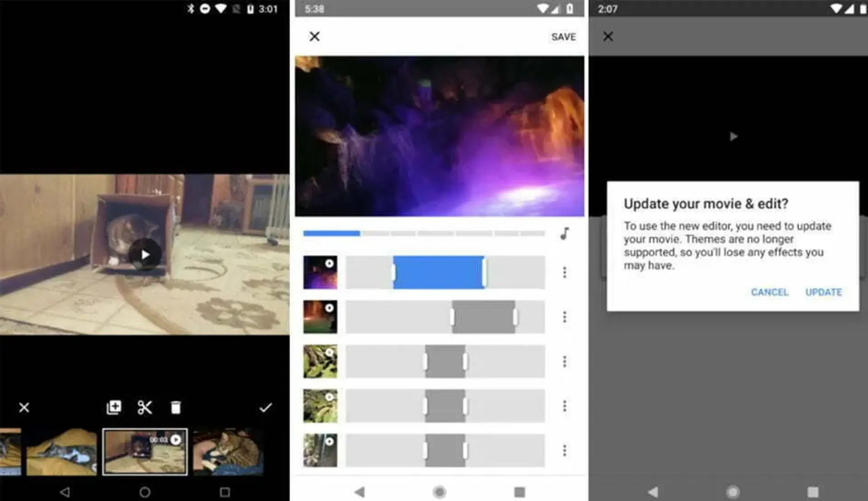Tap the battery icon in left status bar
The image size is (868, 501).
tap(250, 9)
